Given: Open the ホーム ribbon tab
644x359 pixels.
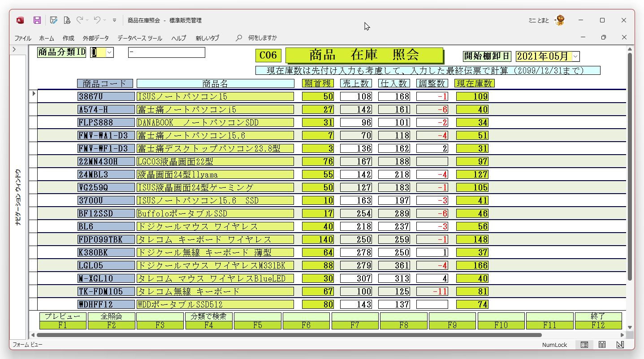Looking at the screenshot, I should point(47,38).
